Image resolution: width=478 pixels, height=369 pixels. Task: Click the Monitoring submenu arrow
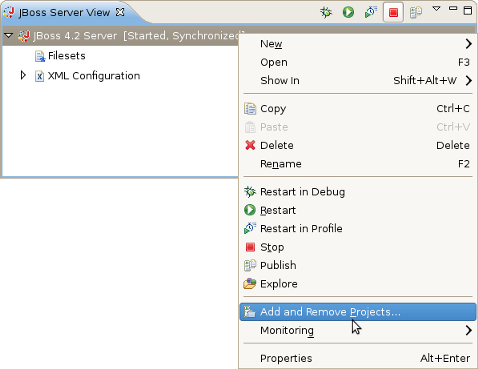469,330
